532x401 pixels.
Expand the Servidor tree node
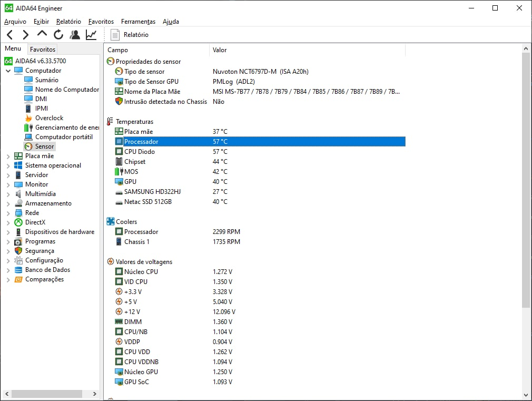click(8, 175)
